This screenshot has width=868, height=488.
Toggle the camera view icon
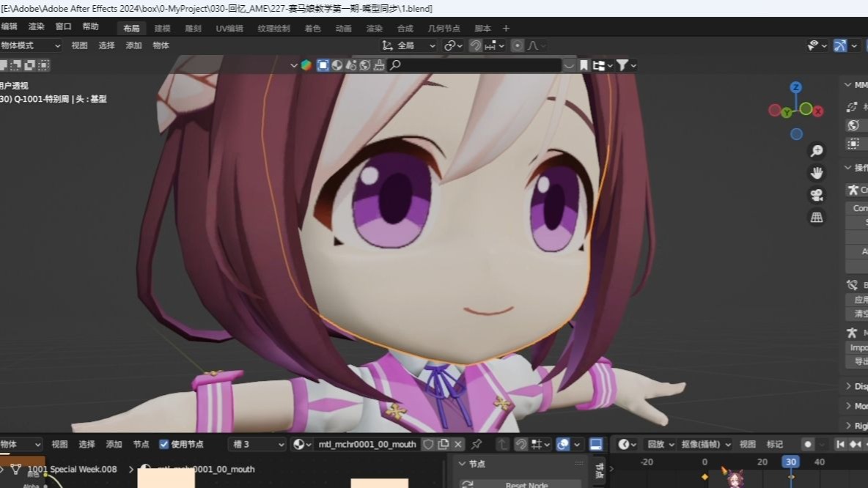click(x=817, y=196)
